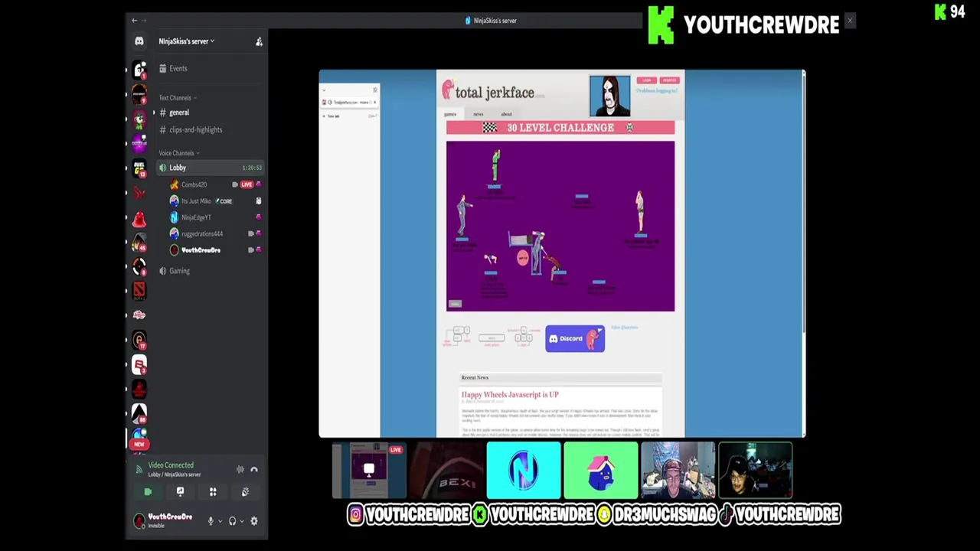Select the green tile with house avatar

[x=601, y=471]
